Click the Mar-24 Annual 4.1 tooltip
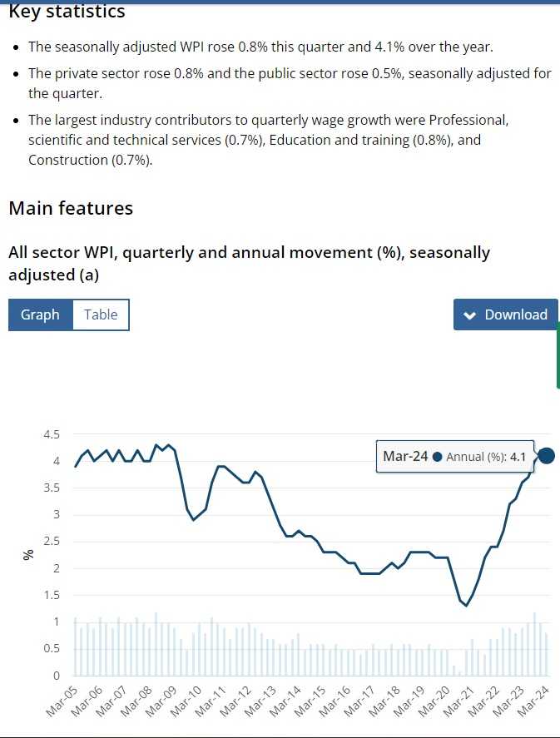Screen dimensions: 560x738 coord(454,456)
